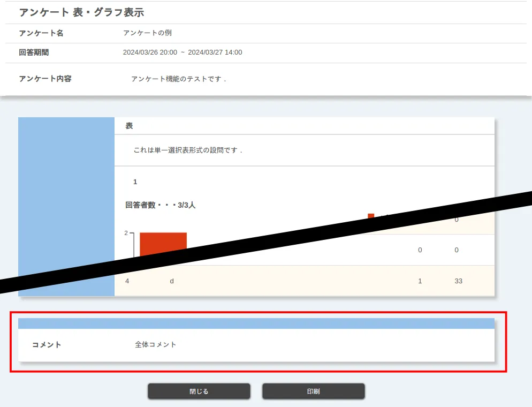Select the コメント label
The height and width of the screenshot is (407, 532).
(47, 345)
